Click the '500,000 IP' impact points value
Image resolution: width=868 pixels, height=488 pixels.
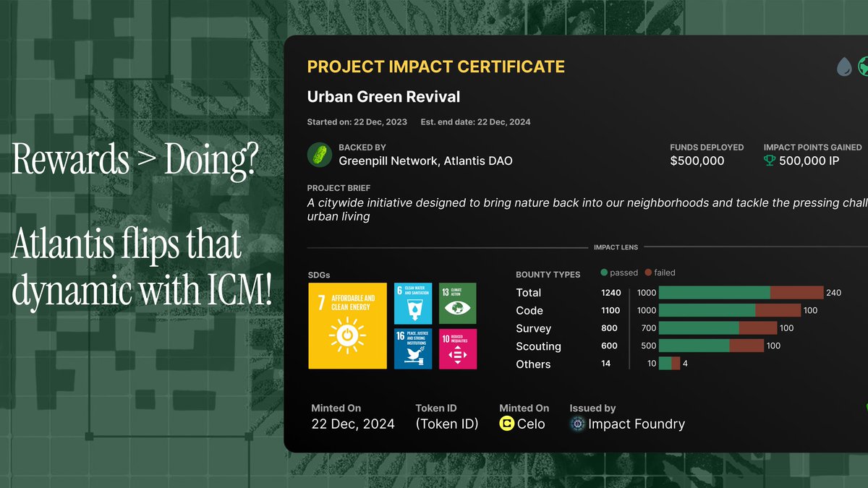(x=809, y=160)
